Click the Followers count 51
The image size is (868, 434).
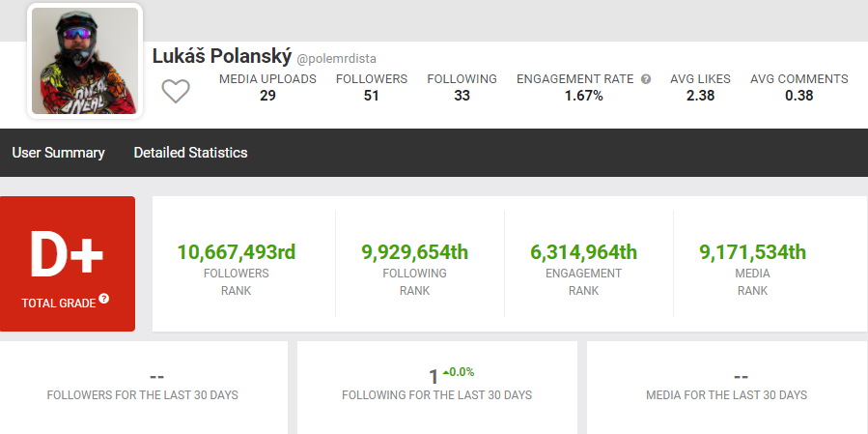(372, 96)
